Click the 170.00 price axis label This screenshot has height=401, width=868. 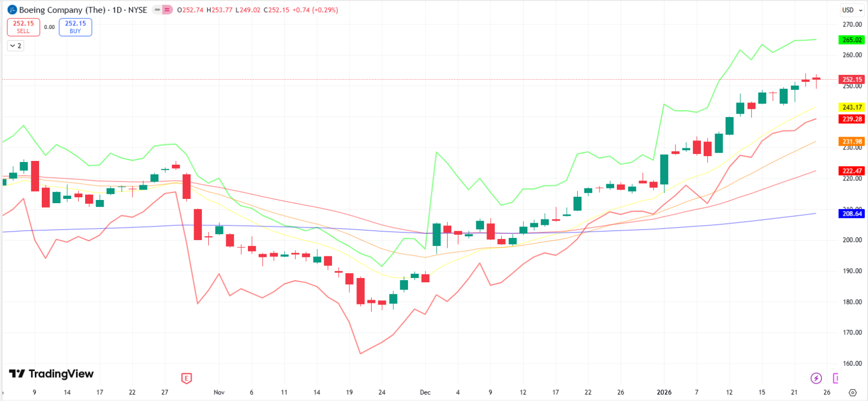click(x=852, y=333)
